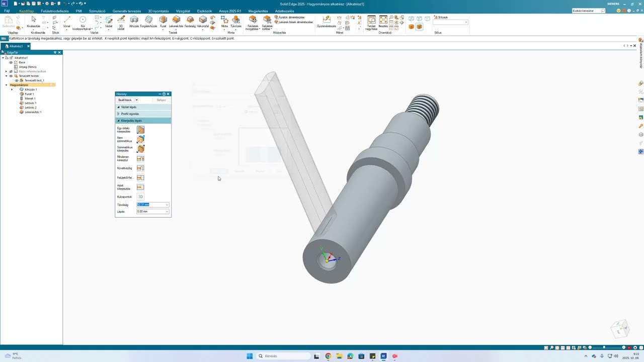Select Nem szimmetrikus extent icon
This screenshot has width=644, height=362.
point(140,139)
